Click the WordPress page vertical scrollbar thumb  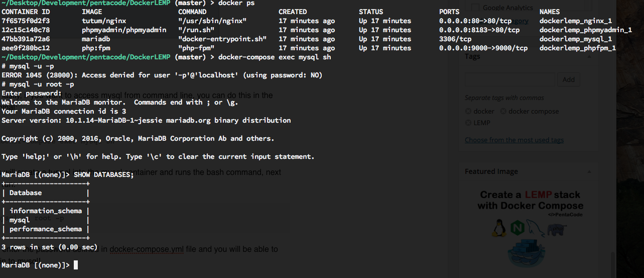(613, 264)
